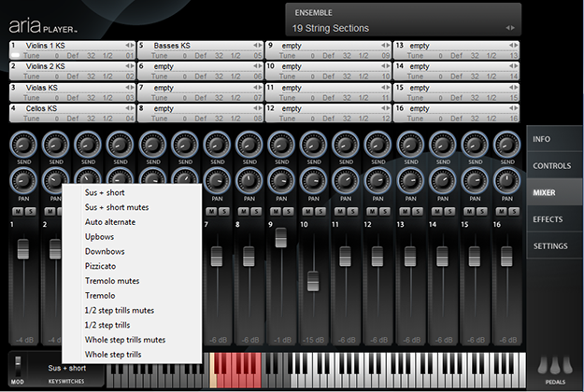The image size is (584, 392).
Task: Choose Pizzicato from the keyswitch menu
Action: tap(132, 266)
